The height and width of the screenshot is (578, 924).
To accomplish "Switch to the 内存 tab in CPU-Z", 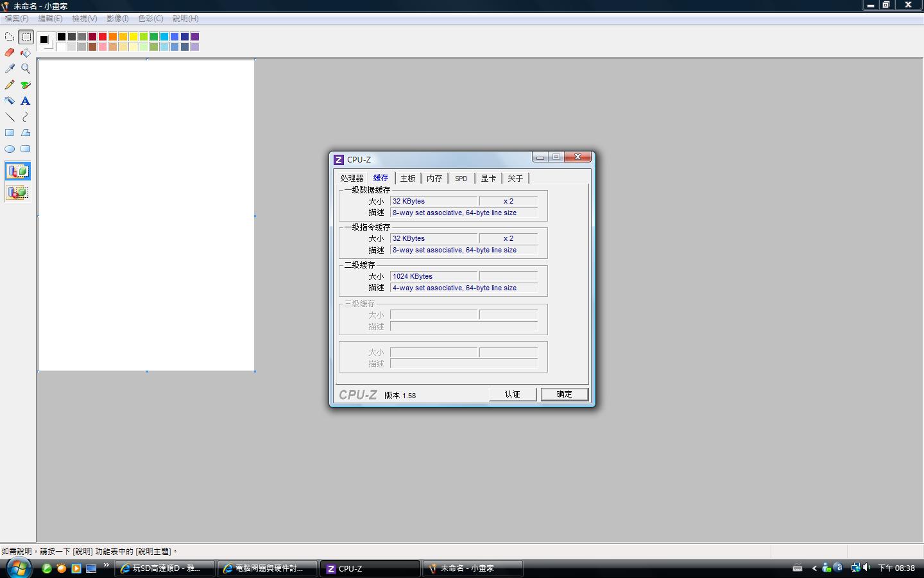I will coord(434,179).
